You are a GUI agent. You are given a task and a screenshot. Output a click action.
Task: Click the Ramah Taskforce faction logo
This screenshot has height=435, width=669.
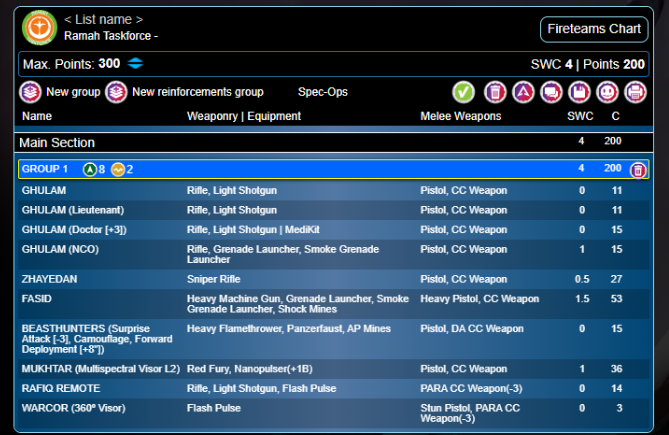pyautogui.click(x=39, y=27)
